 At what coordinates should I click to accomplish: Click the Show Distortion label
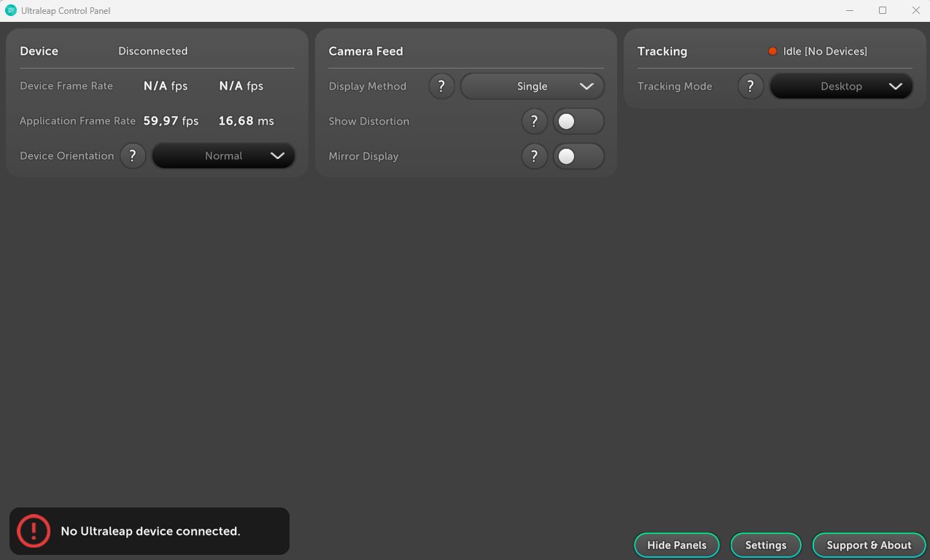tap(369, 121)
